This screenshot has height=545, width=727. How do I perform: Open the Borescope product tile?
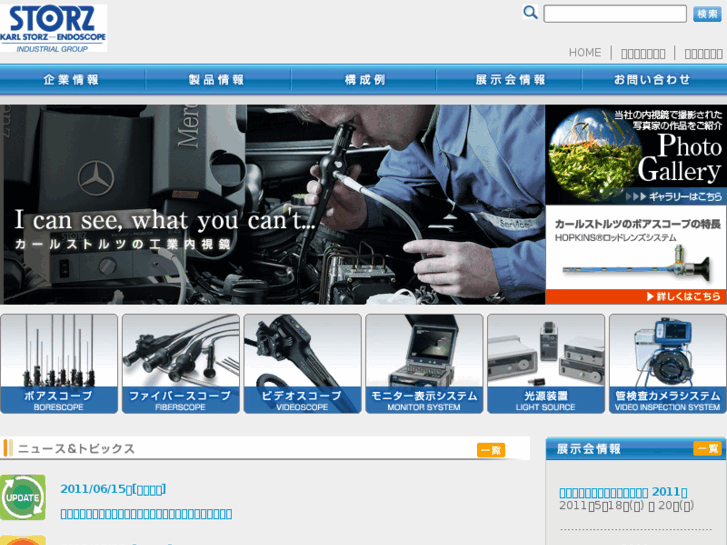[x=59, y=364]
